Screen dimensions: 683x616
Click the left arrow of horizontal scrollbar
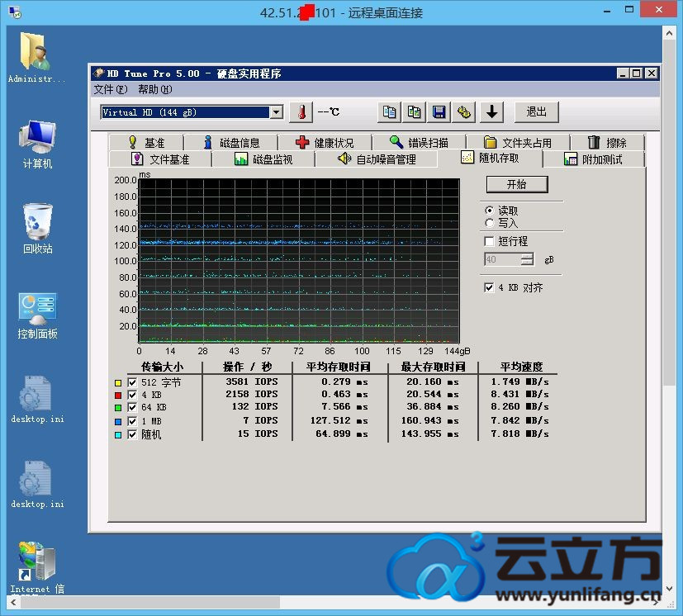click(13, 603)
